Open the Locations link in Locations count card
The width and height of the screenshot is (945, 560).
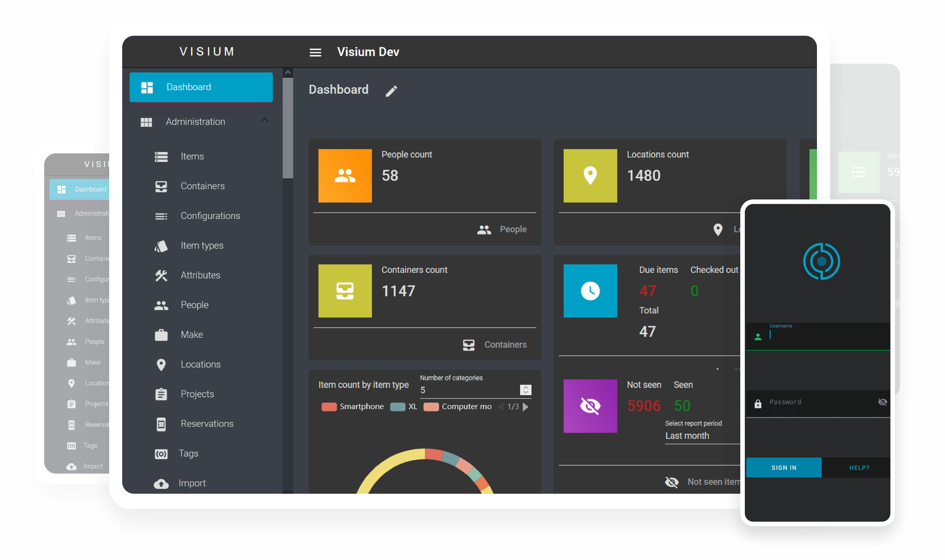[726, 229]
